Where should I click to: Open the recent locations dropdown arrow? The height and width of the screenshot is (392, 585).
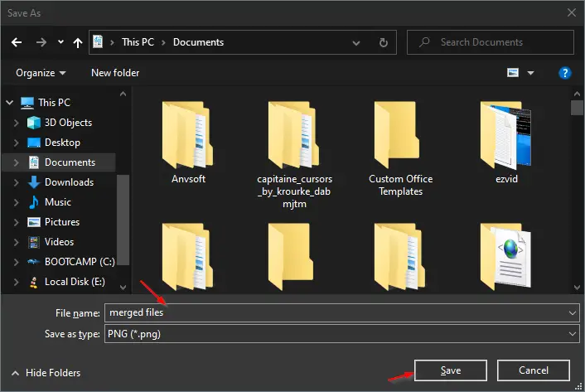(x=60, y=42)
